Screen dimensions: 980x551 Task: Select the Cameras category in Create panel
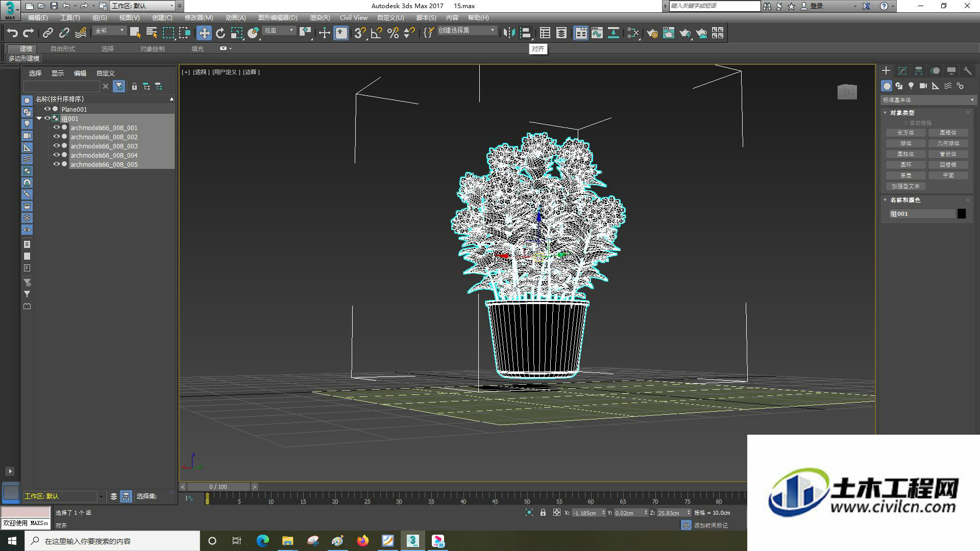(x=923, y=86)
